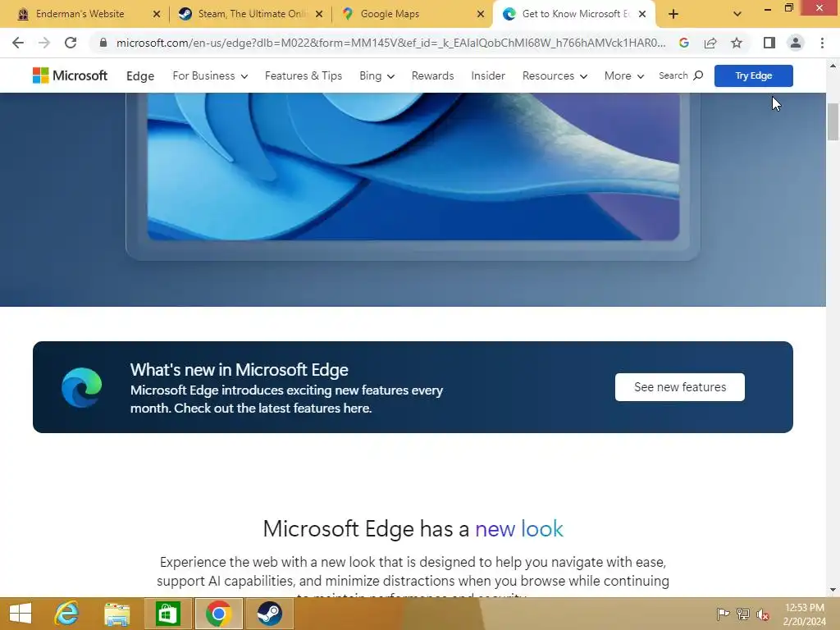The image size is (840, 630).
Task: Click the forward navigation arrow
Action: (x=44, y=43)
